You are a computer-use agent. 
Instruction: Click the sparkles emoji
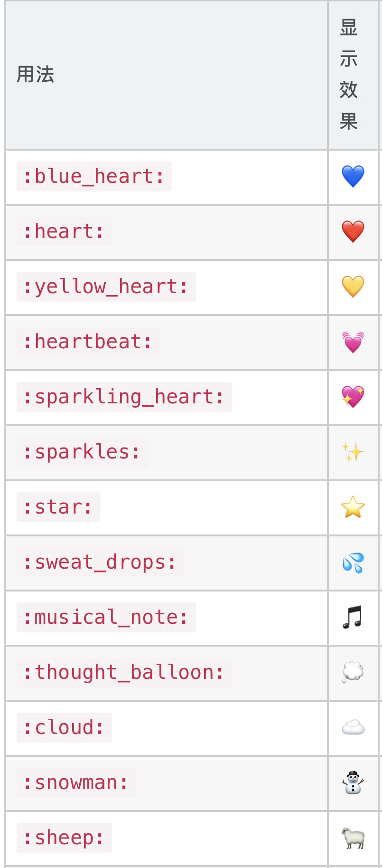pos(353,452)
